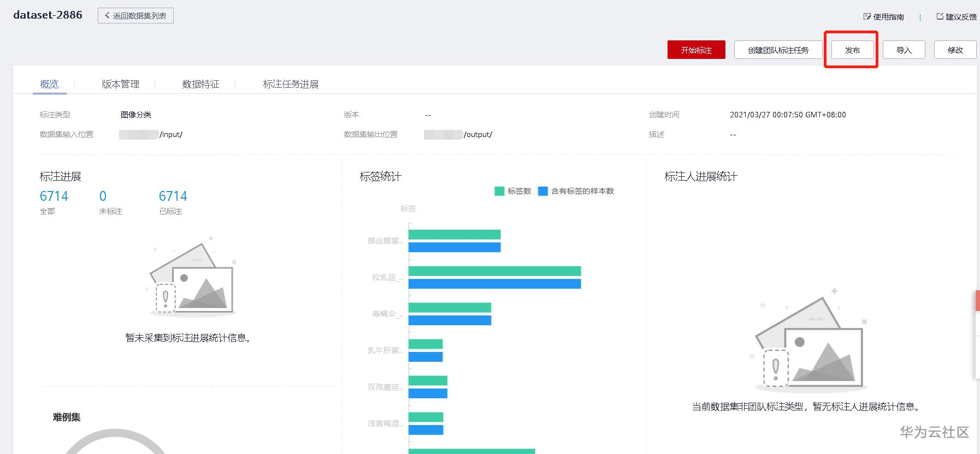The image size is (980, 454).
Task: Click the 标注人进展统计 heading
Action: tap(701, 176)
